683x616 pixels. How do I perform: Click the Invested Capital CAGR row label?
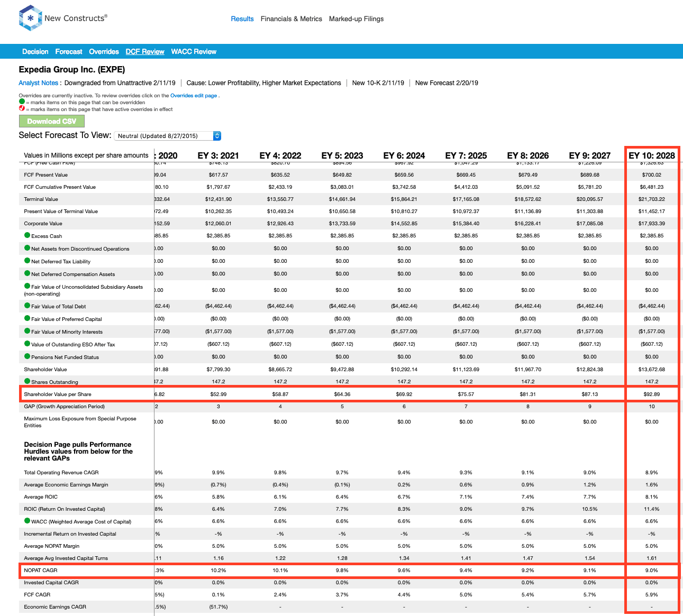pyautogui.click(x=51, y=582)
